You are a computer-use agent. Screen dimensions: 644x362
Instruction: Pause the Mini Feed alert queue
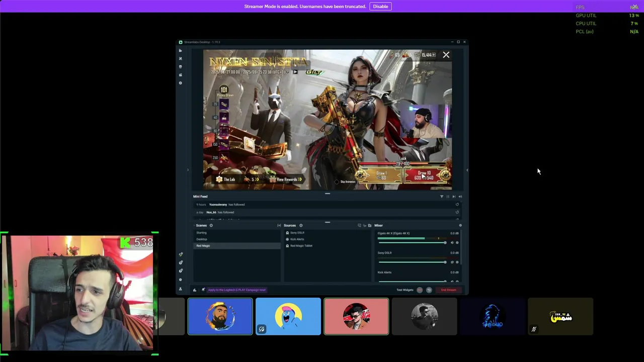point(448,197)
